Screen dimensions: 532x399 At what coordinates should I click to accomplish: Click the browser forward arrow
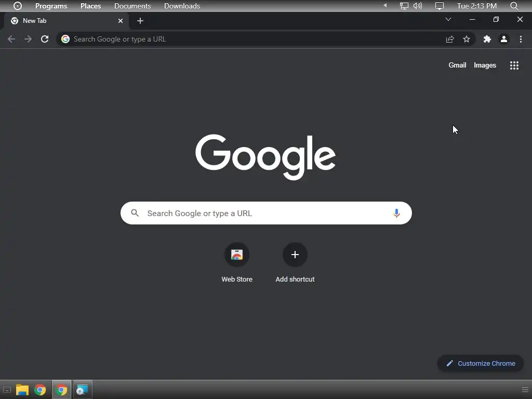pos(28,39)
